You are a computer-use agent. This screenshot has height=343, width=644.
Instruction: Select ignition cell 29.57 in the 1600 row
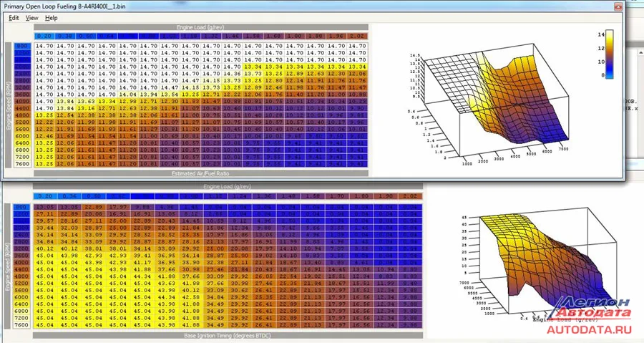coord(45,221)
